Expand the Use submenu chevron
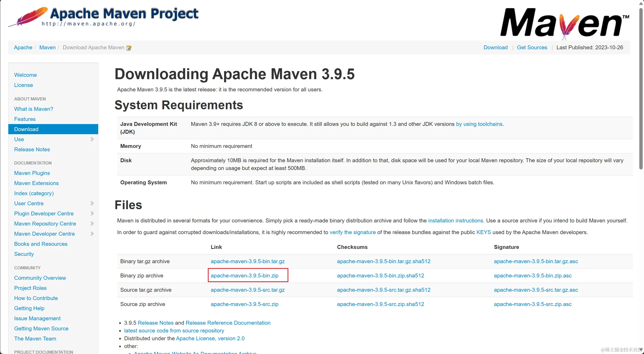 (x=92, y=139)
